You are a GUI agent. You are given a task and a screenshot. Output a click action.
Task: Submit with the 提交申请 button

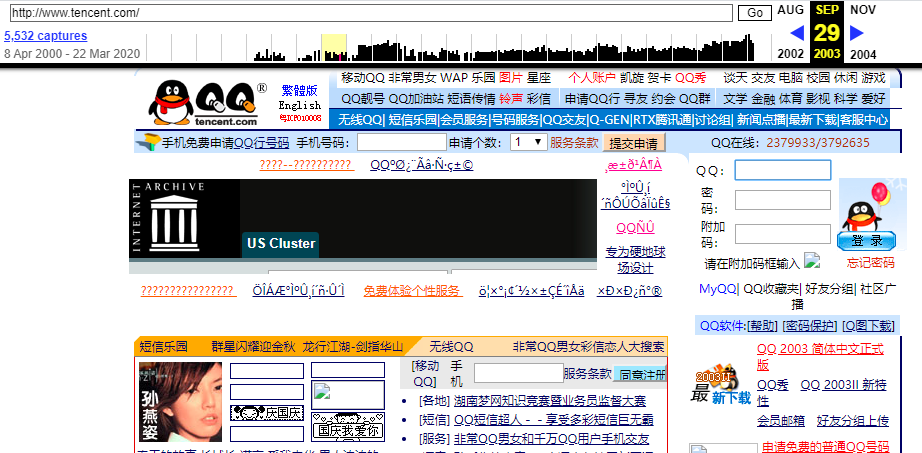(x=633, y=143)
